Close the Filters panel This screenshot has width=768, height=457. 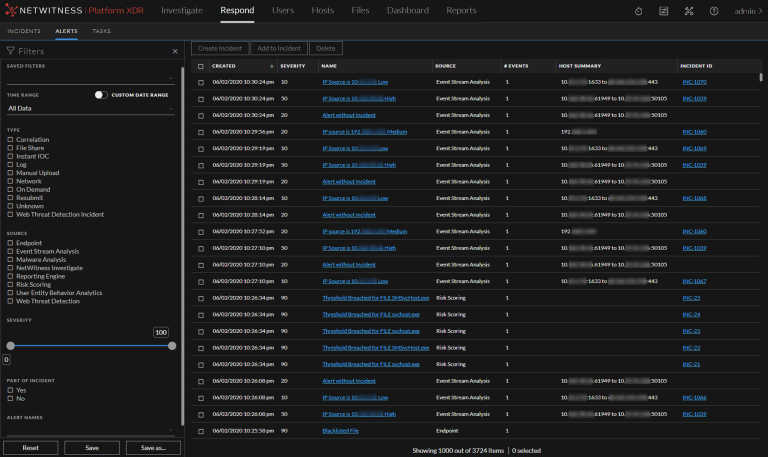(x=175, y=51)
